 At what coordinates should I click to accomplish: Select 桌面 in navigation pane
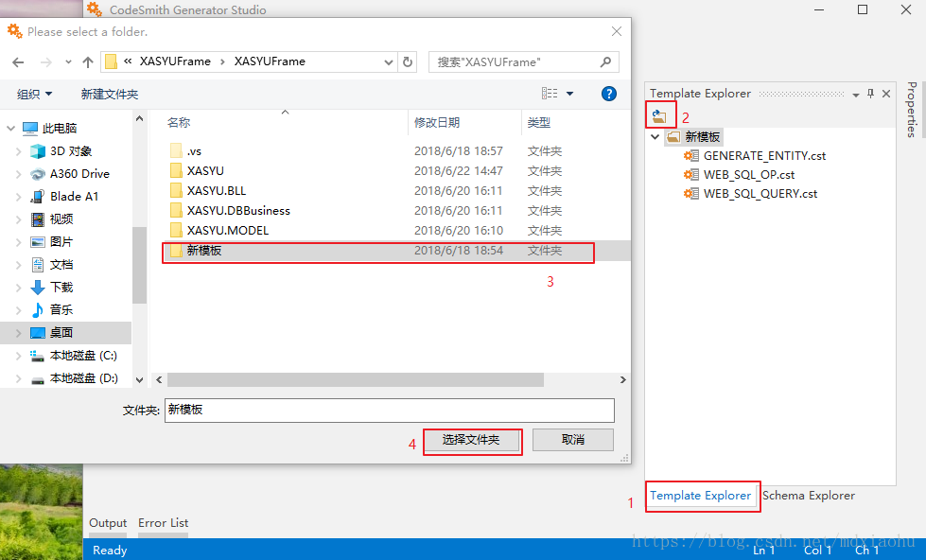pos(61,333)
